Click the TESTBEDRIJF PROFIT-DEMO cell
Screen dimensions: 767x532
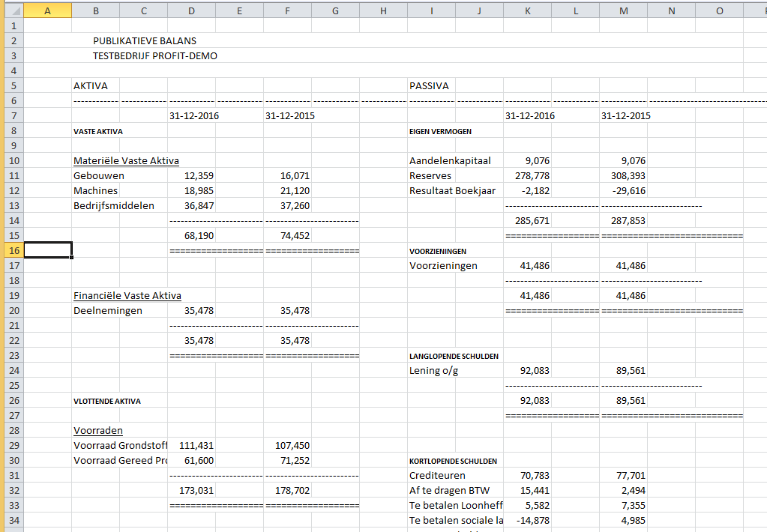tap(155, 55)
